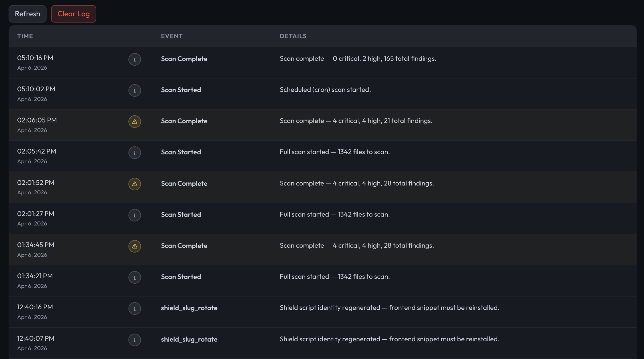644x359 pixels.
Task: Click the info icon for the 02:01:27 PM Scan Started
Action: point(135,215)
